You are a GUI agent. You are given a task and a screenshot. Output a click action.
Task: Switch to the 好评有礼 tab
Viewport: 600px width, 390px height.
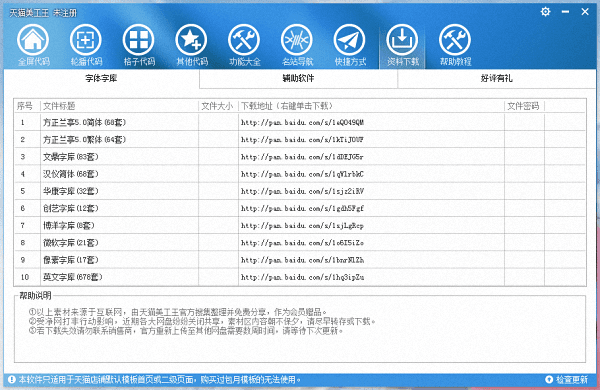(497, 78)
